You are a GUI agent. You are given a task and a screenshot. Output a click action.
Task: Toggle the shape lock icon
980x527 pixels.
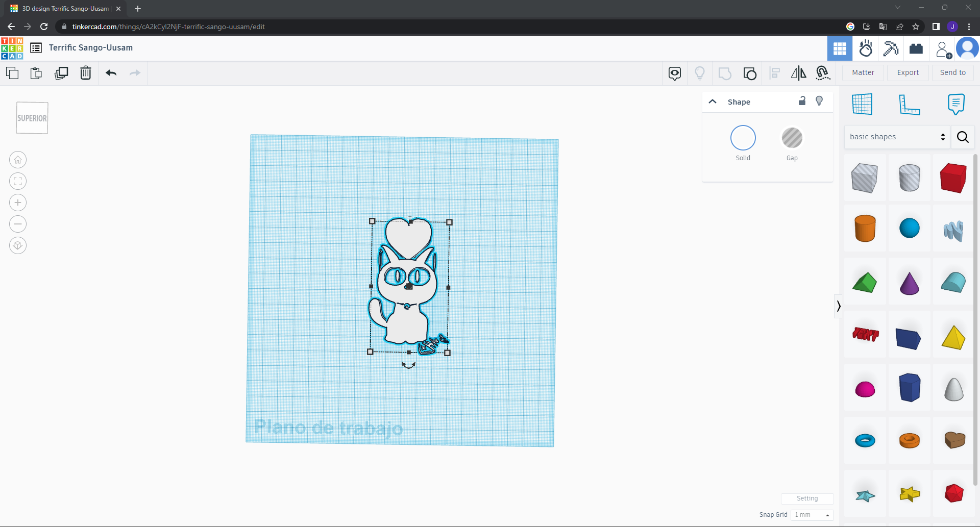pos(802,101)
